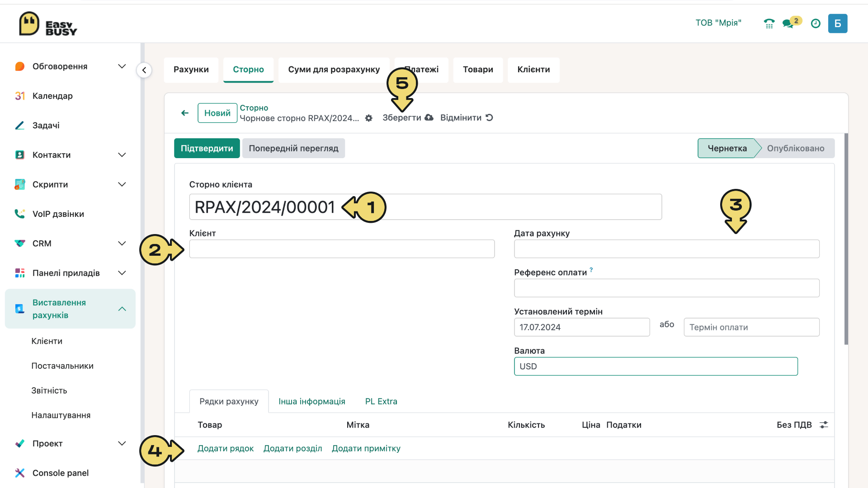This screenshot has width=868, height=488.
Task: Open Звітність submenu item
Action: pos(49,390)
